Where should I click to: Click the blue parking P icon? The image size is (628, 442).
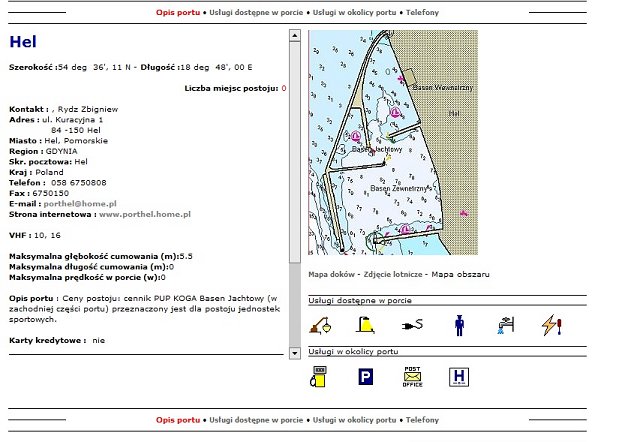tap(366, 376)
